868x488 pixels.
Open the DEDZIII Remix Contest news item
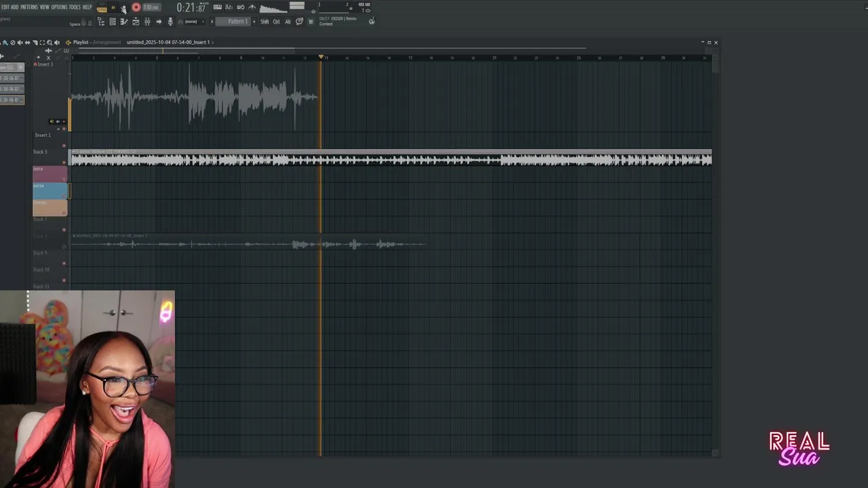click(338, 21)
